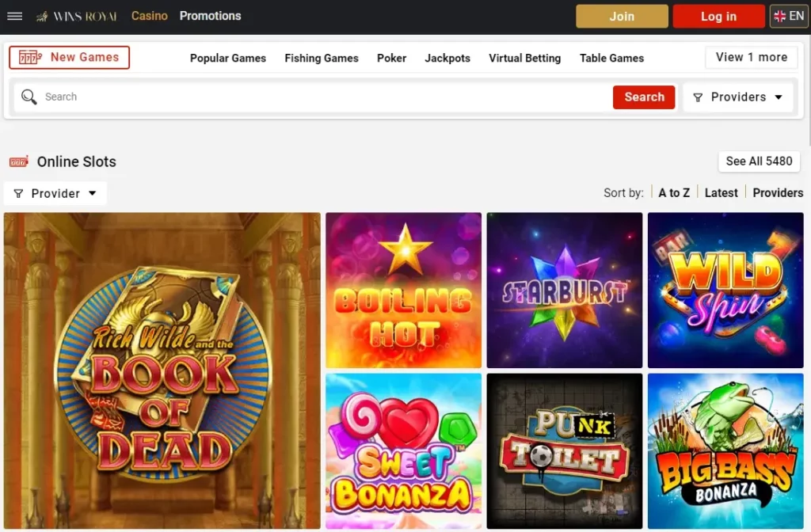This screenshot has height=532, width=811.
Task: Sort games by Providers
Action: point(778,193)
